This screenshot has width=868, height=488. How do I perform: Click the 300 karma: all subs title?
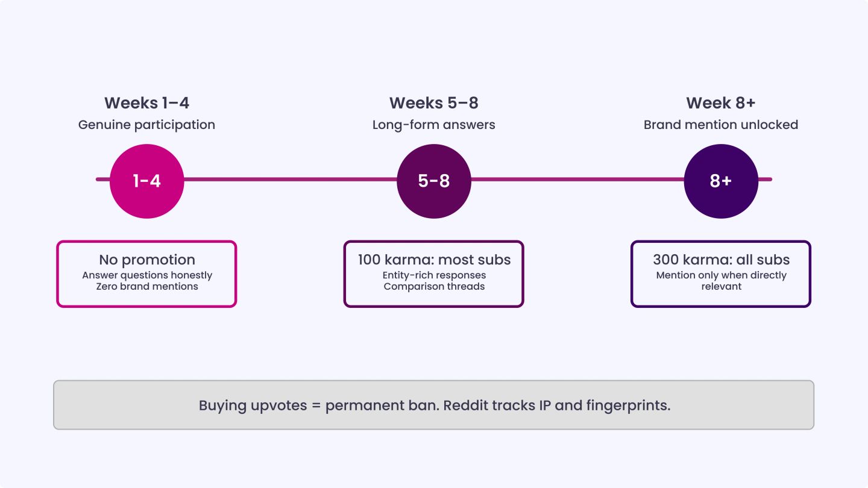coord(721,260)
